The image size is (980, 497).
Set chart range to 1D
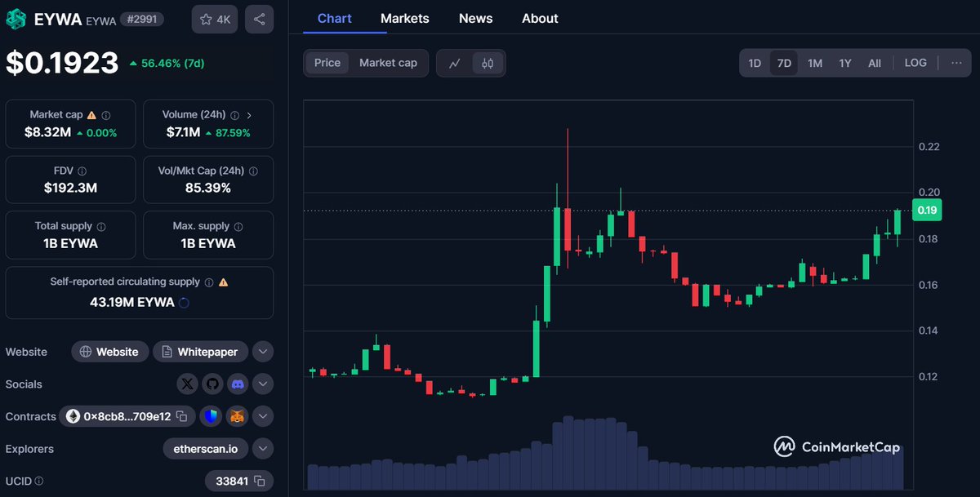(x=755, y=63)
